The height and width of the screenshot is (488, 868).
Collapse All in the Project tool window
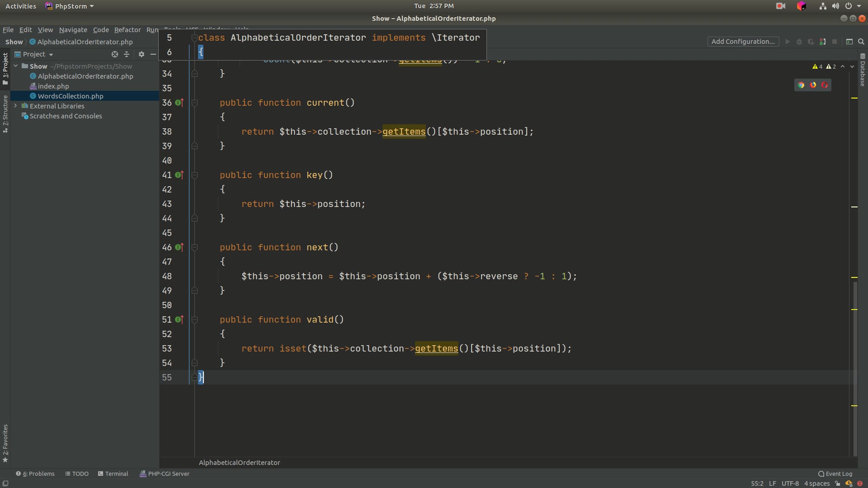coord(127,54)
